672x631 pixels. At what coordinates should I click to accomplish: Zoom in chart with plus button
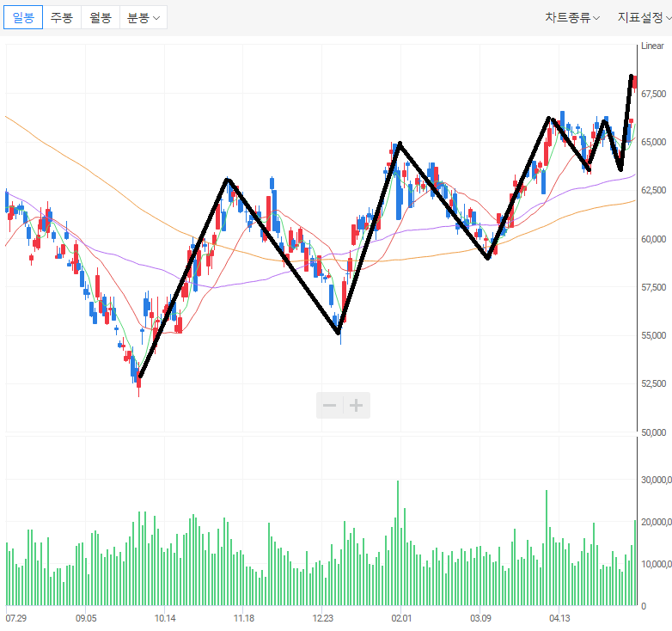(356, 405)
